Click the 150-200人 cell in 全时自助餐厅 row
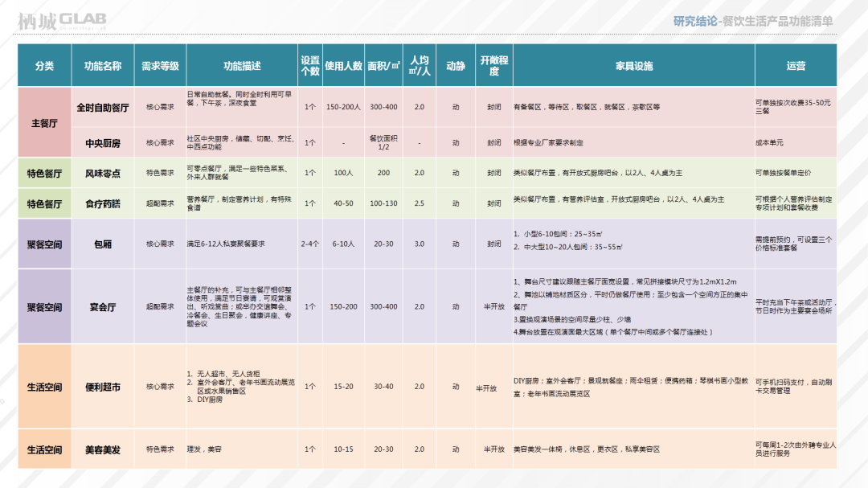Screen dimensions: 868x488 [x=343, y=107]
